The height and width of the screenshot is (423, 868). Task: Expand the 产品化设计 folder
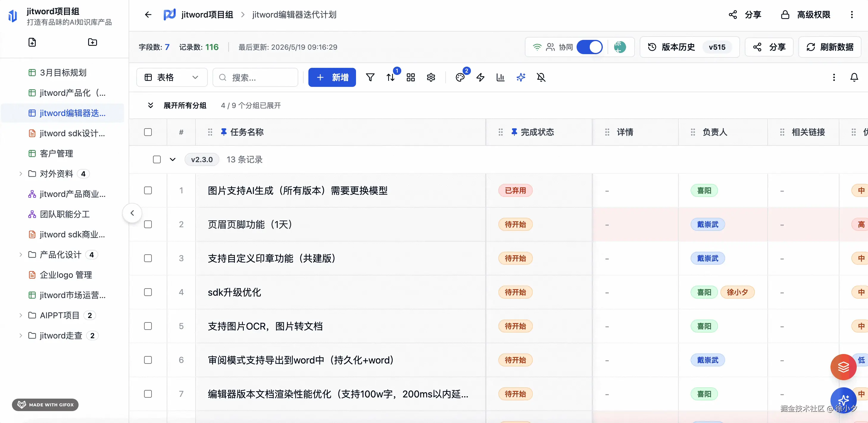(x=21, y=255)
